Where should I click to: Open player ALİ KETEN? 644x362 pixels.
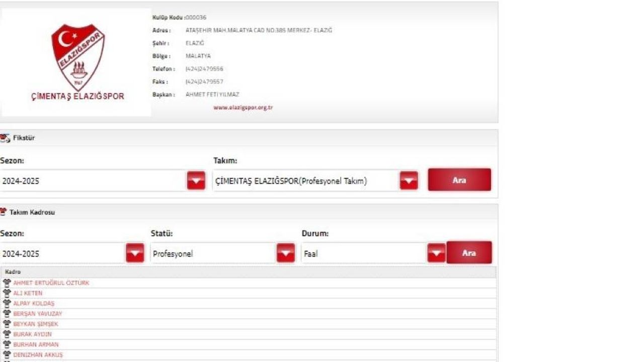click(28, 293)
